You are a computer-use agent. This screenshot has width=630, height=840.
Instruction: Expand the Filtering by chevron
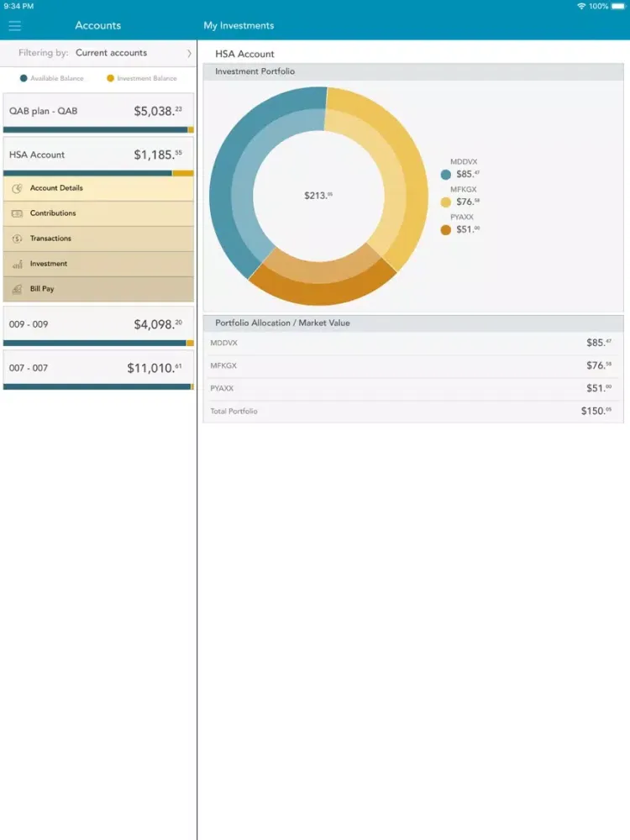coord(189,53)
